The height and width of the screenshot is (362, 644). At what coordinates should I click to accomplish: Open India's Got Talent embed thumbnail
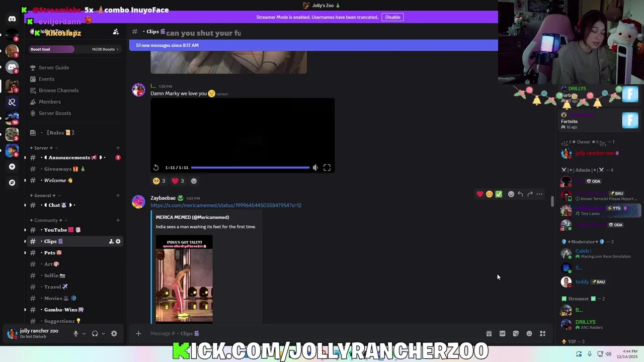point(184,280)
